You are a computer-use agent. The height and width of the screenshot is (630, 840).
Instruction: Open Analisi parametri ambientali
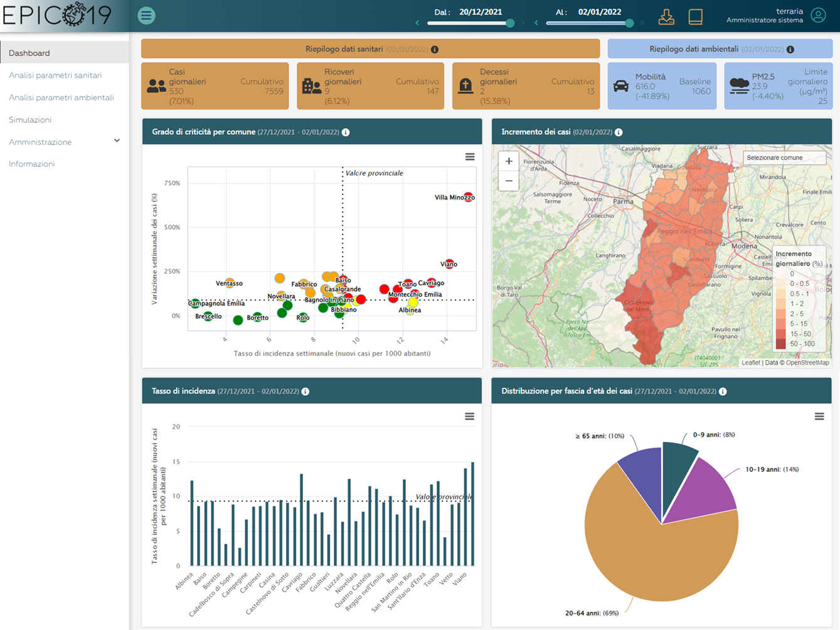click(x=61, y=97)
